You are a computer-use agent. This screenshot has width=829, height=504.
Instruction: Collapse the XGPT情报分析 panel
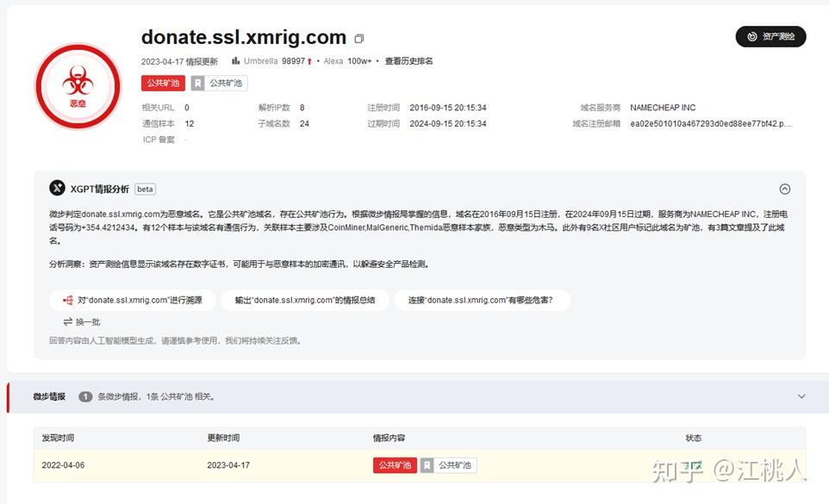pos(784,189)
